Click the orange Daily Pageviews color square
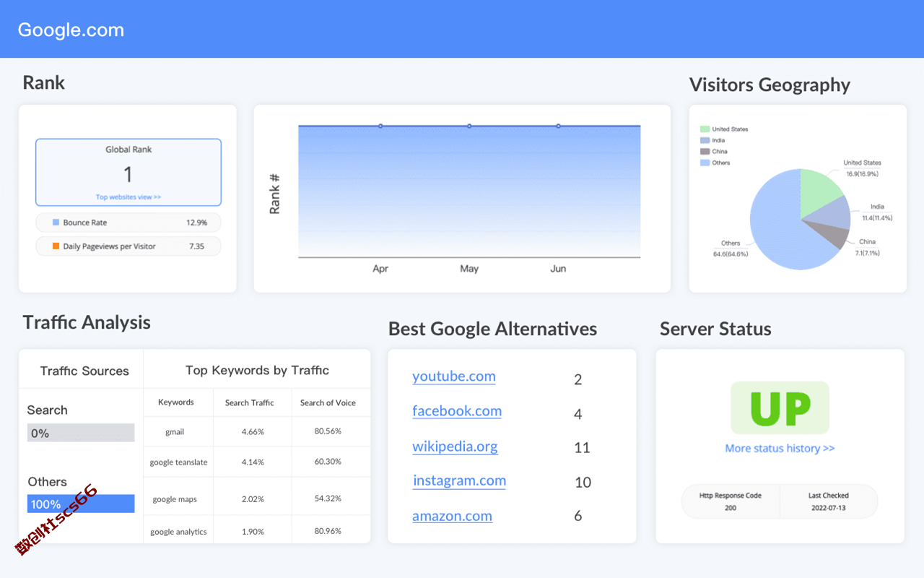Image resolution: width=924 pixels, height=578 pixels. (56, 246)
